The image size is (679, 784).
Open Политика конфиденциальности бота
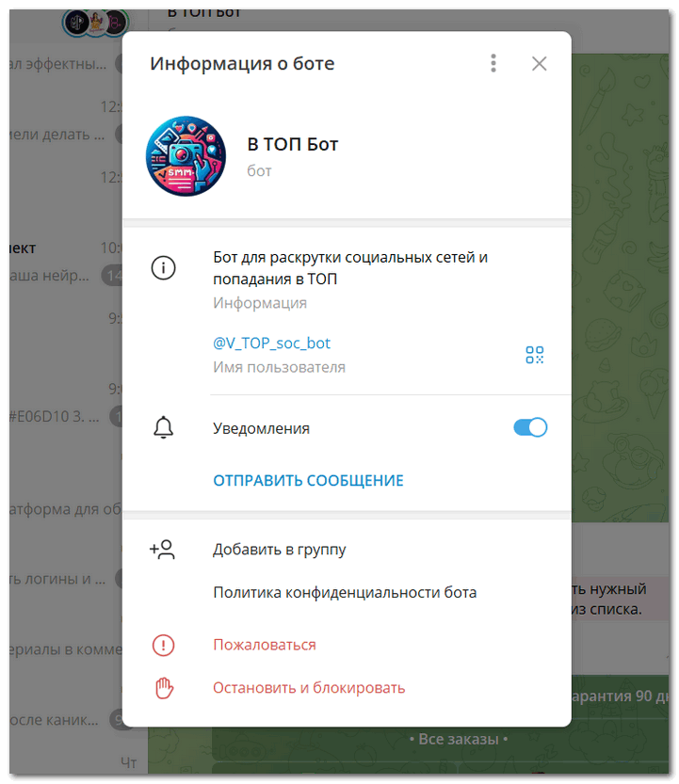345,593
